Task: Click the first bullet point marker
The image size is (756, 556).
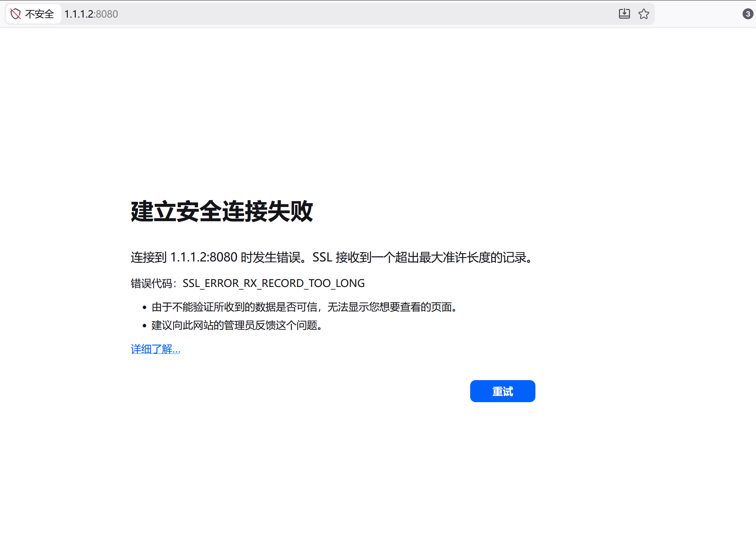Action: [x=145, y=307]
